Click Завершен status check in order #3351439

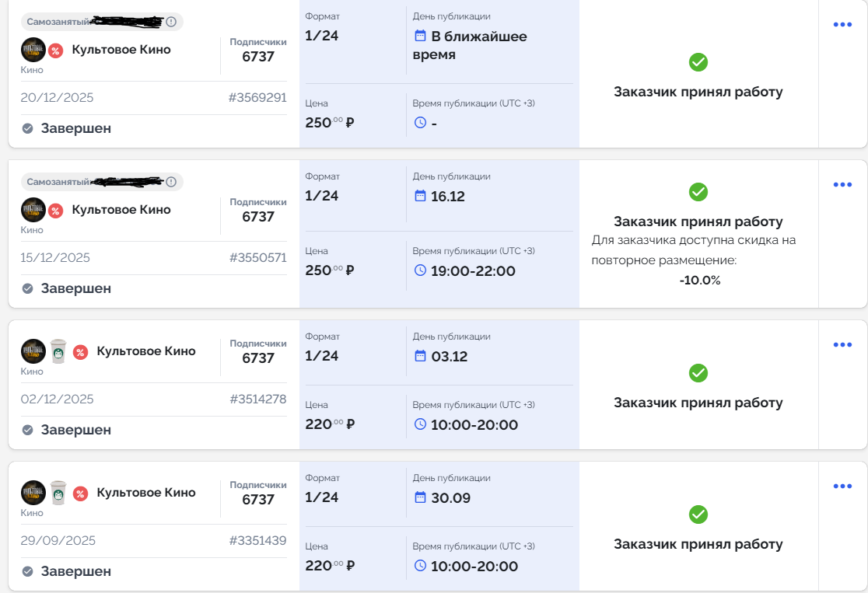click(27, 571)
